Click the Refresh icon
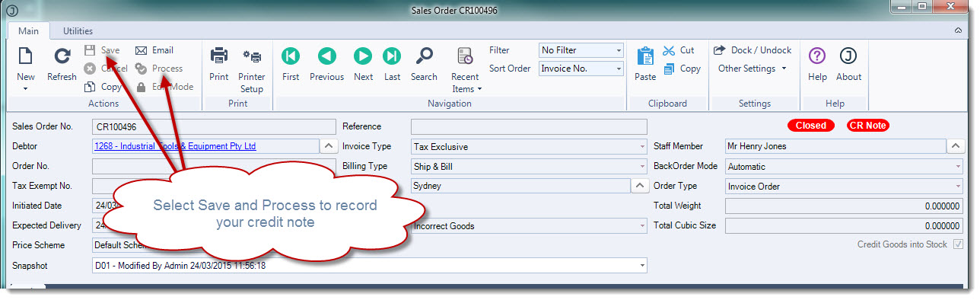Viewport: 980px width, 300px height. [x=62, y=56]
